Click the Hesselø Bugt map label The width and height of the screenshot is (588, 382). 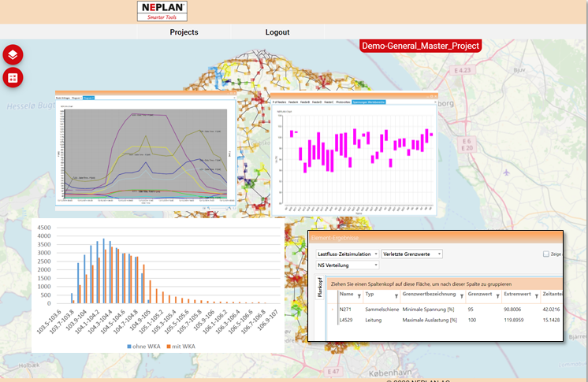31,106
